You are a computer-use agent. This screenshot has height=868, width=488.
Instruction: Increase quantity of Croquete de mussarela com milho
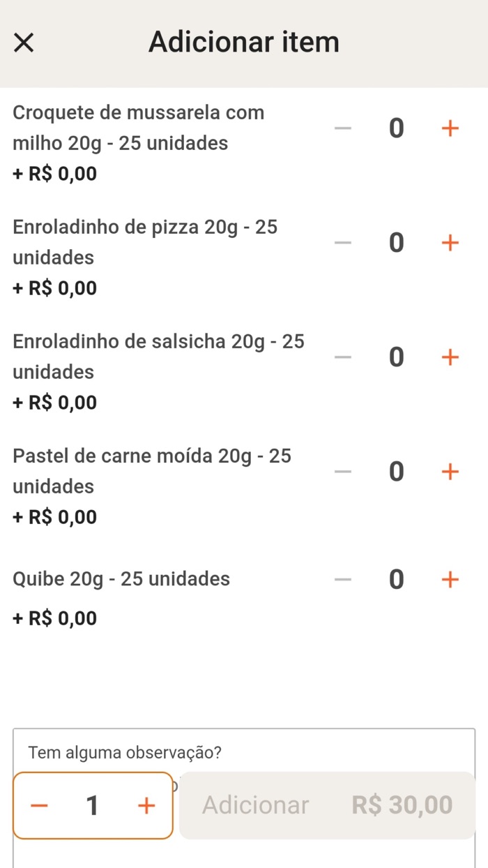pos(450,128)
